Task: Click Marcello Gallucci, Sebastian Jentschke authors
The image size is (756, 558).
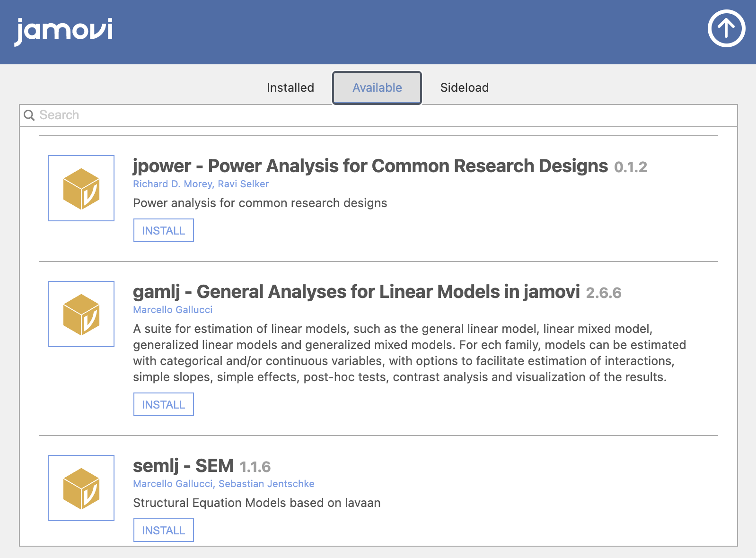Action: coord(224,484)
